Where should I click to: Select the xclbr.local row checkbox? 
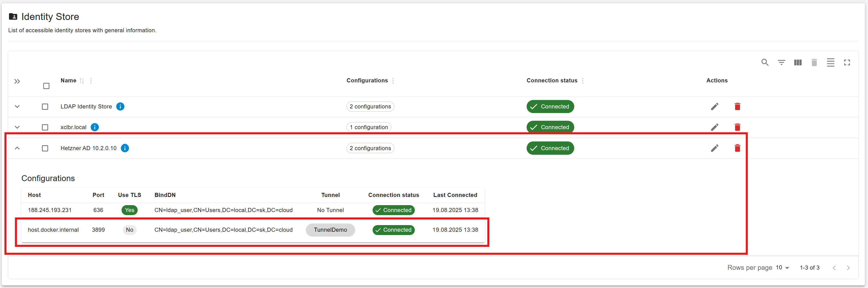(45, 127)
